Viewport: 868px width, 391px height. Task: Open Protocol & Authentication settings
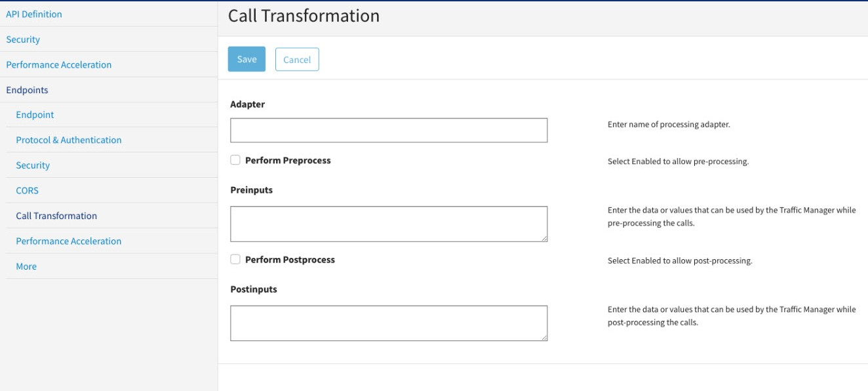click(x=69, y=140)
